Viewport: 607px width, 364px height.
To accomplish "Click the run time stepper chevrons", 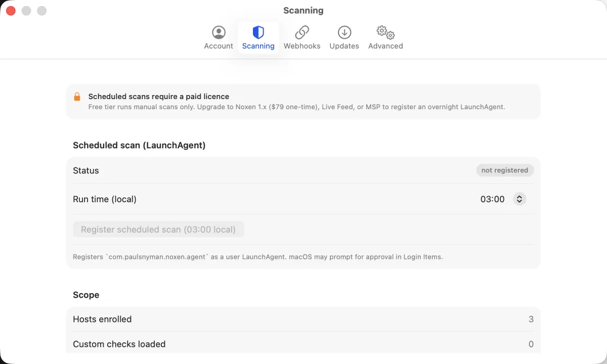I will coord(519,199).
